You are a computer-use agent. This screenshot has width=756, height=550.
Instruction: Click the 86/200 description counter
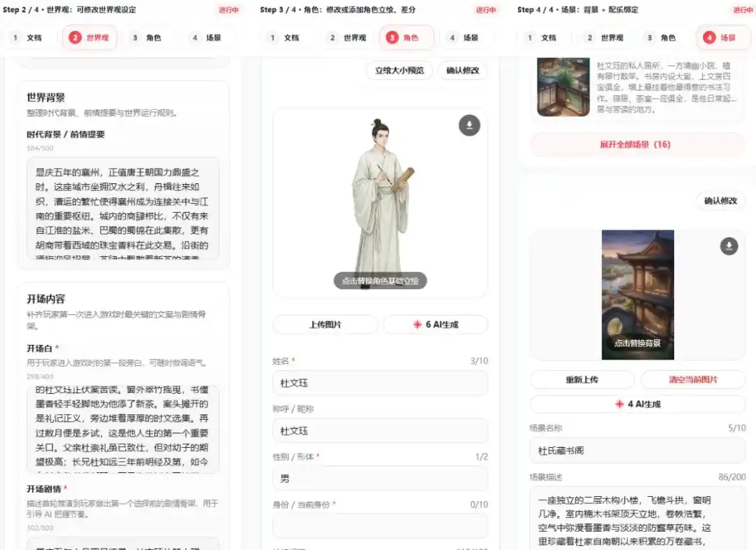pyautogui.click(x=732, y=477)
